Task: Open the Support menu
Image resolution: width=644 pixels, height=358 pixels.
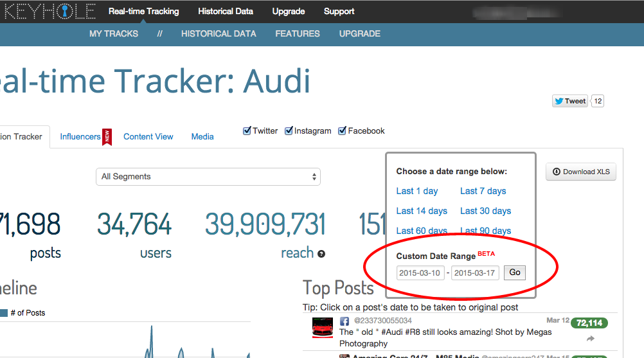Action: (339, 12)
